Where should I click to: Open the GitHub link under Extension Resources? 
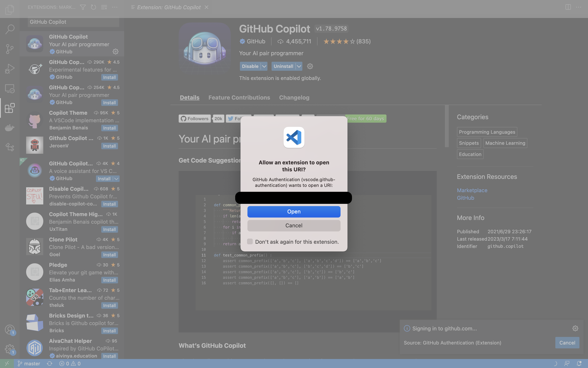coord(465,198)
